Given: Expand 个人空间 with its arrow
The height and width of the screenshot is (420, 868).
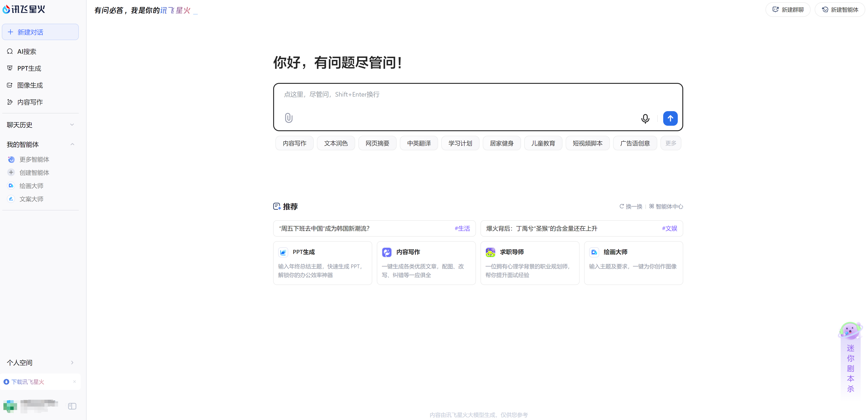Looking at the screenshot, I should 72,363.
